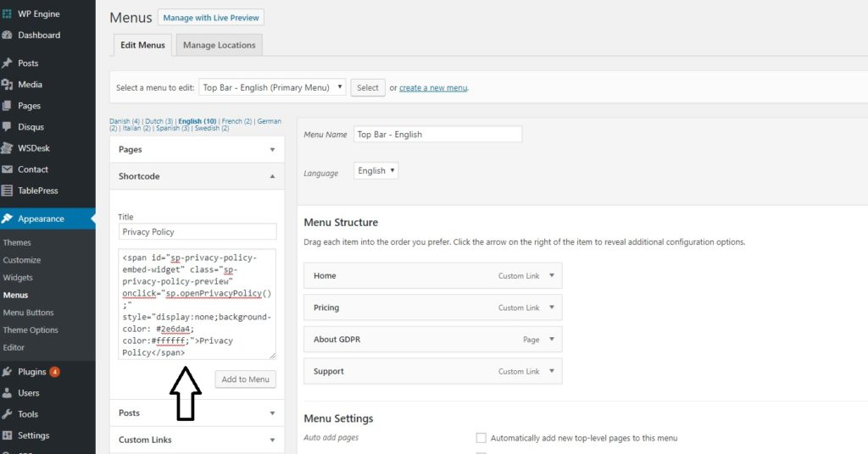Screen dimensions: 868x454
Task: Click Manage with Live Preview button
Action: 211,18
